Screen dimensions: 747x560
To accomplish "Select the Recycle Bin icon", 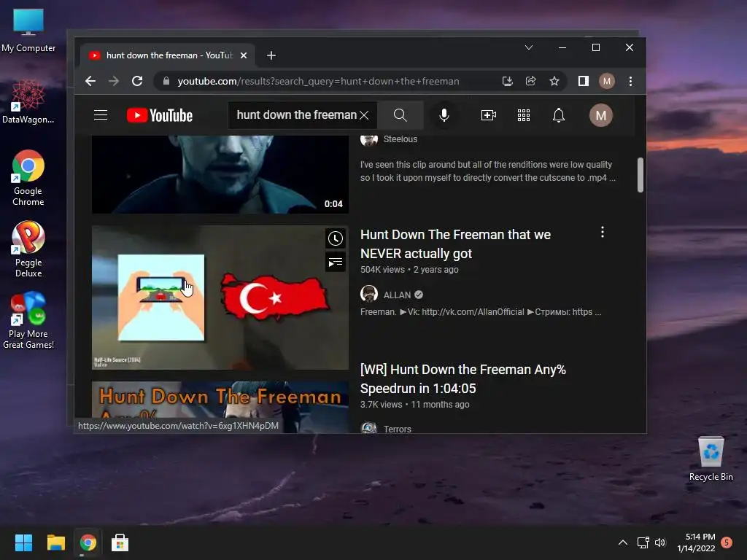I will [x=711, y=459].
